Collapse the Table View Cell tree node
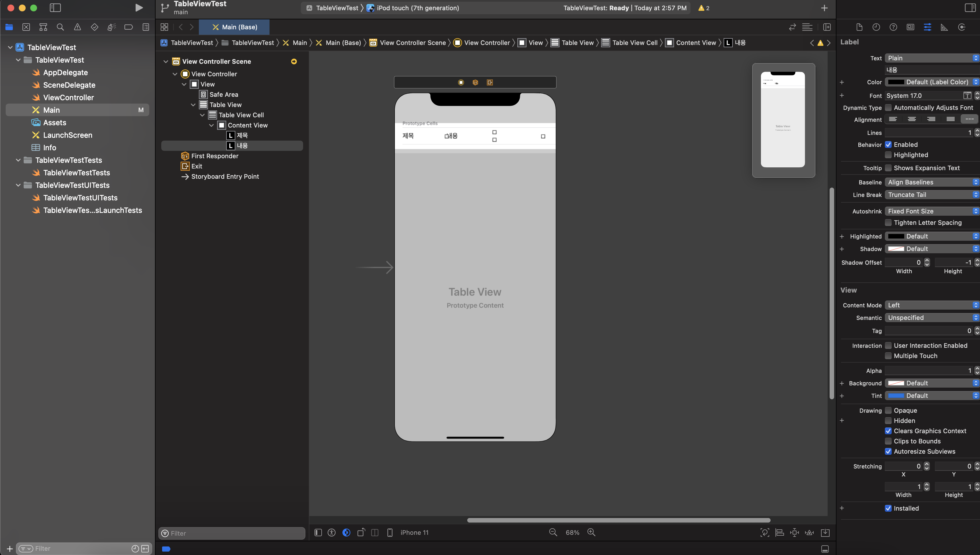Image resolution: width=980 pixels, height=555 pixels. coord(202,115)
